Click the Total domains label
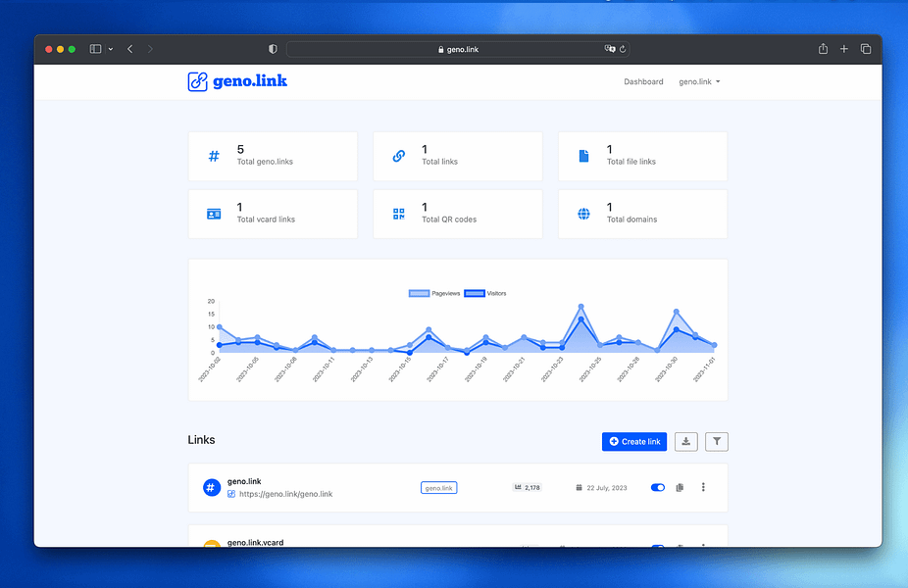Screen dimensions: 908x588 pos(631,220)
